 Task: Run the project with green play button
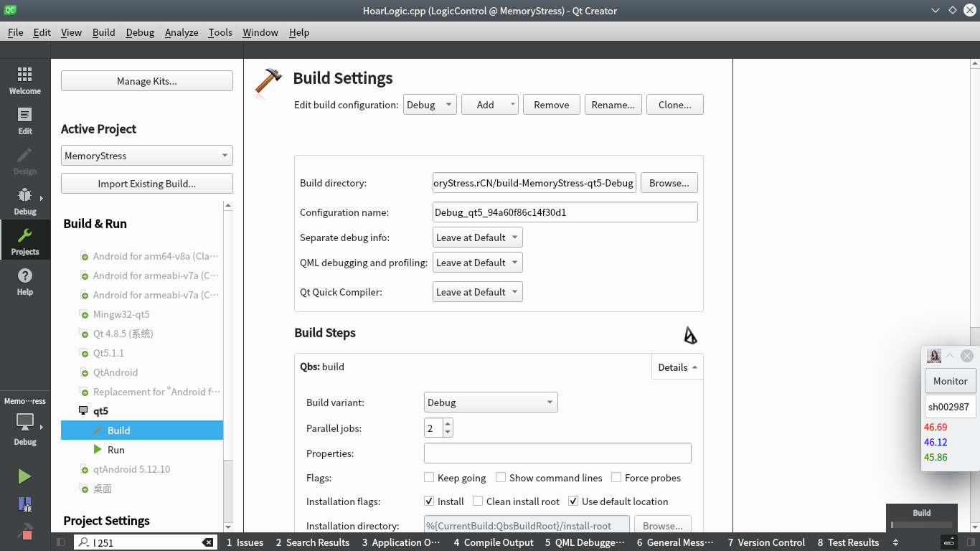coord(25,476)
